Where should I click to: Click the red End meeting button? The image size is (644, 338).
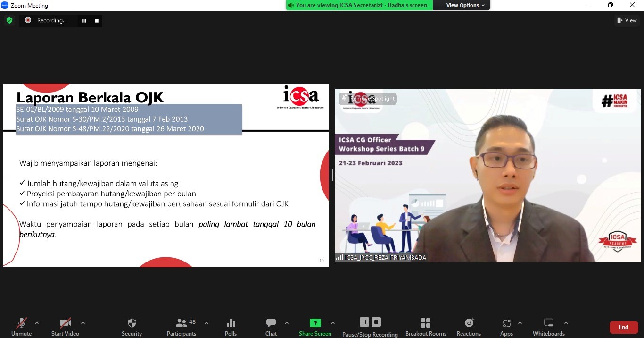click(623, 327)
